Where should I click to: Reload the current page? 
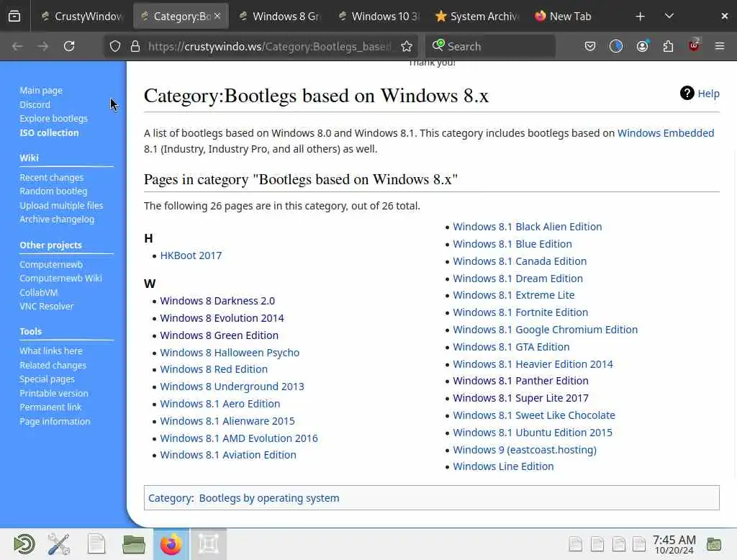[69, 46]
